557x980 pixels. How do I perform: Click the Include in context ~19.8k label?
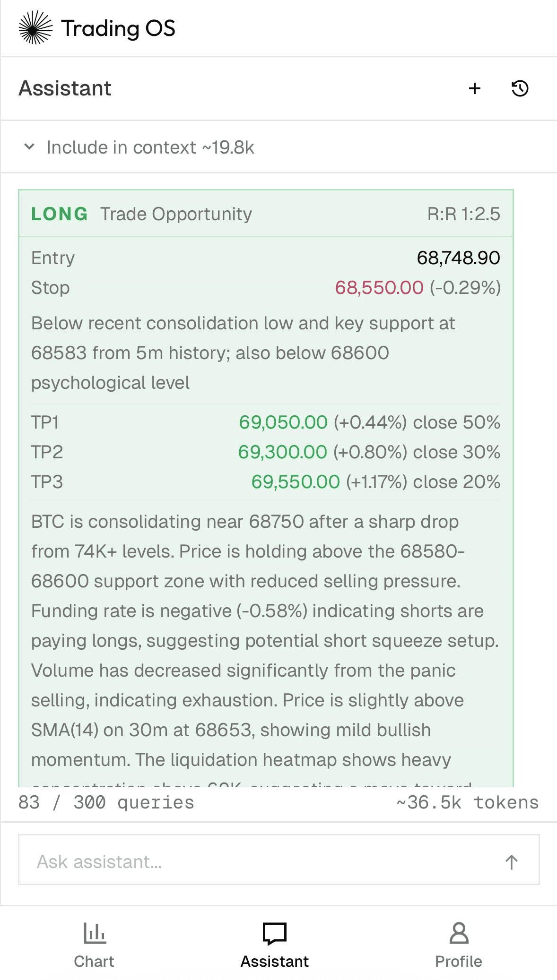pyautogui.click(x=150, y=147)
